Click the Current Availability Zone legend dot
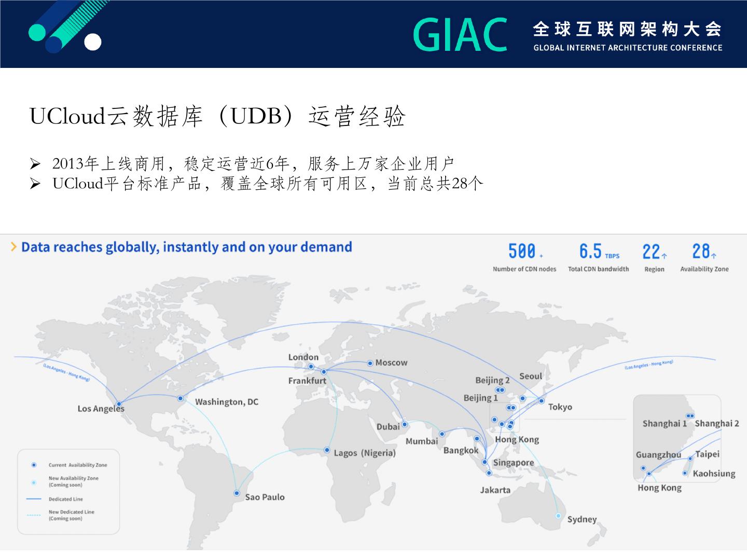This screenshot has width=747, height=560. tap(34, 465)
